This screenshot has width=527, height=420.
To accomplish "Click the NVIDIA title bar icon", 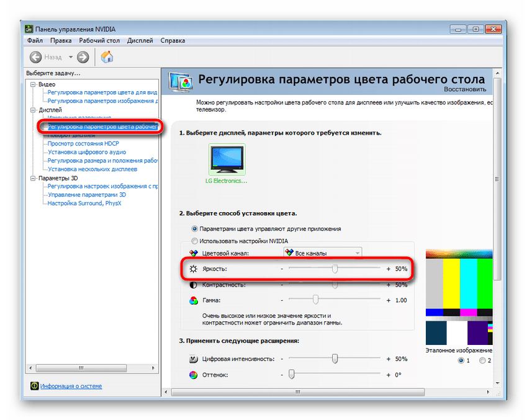I will [29, 29].
